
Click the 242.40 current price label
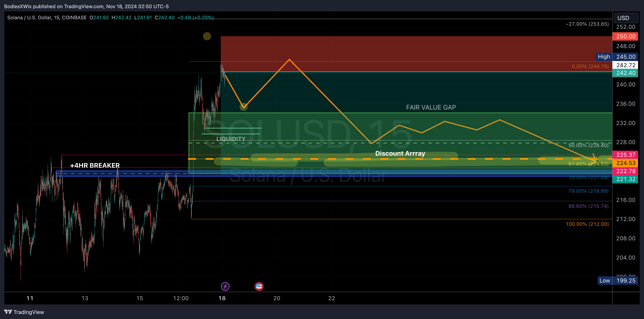625,73
